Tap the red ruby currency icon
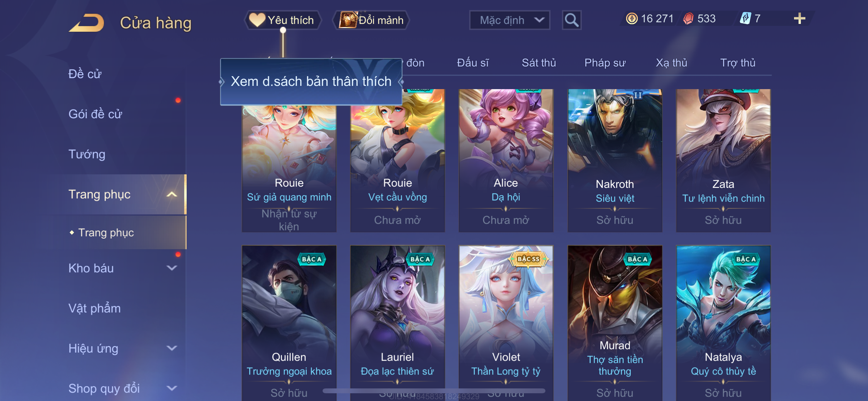The width and height of the screenshot is (868, 401). click(x=688, y=18)
